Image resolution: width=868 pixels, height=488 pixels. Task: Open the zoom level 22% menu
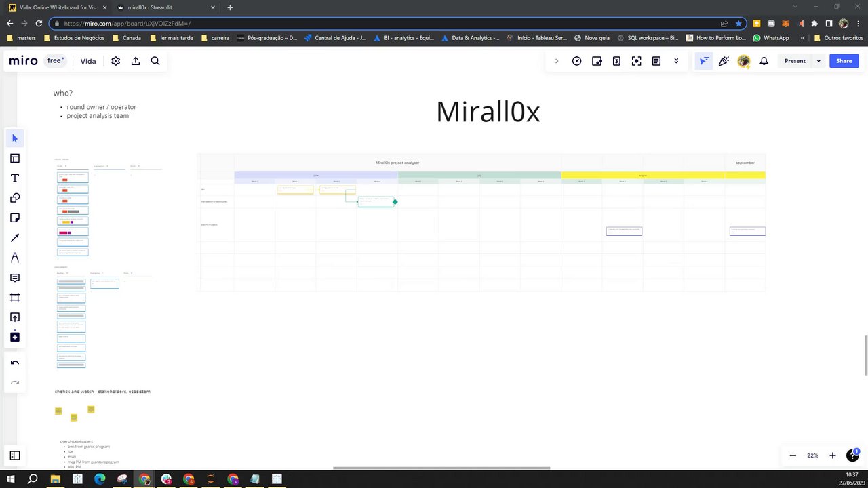tap(812, 455)
